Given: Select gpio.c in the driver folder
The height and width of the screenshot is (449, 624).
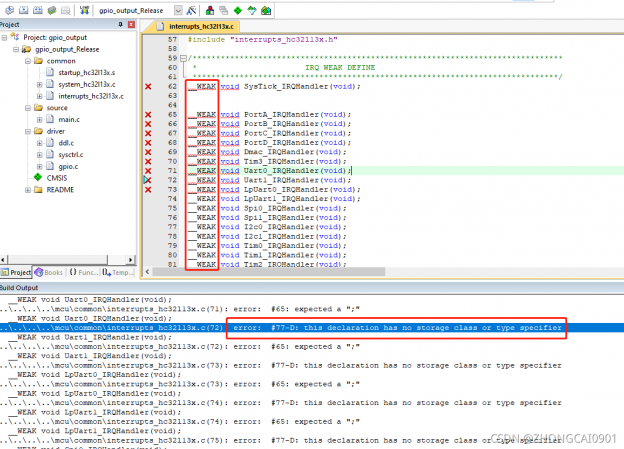Looking at the screenshot, I should tap(68, 166).
